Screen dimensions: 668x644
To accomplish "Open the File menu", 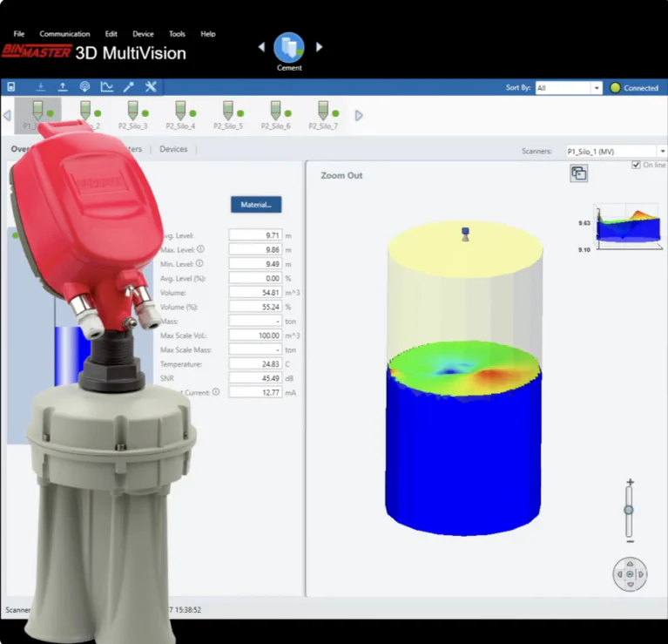I will (x=19, y=34).
